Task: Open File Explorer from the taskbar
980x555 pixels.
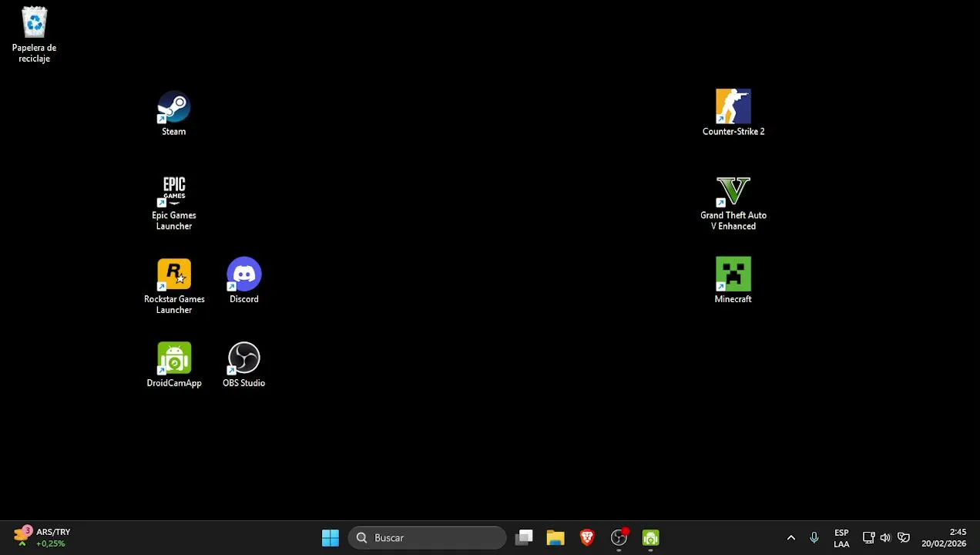Action: pyautogui.click(x=555, y=538)
